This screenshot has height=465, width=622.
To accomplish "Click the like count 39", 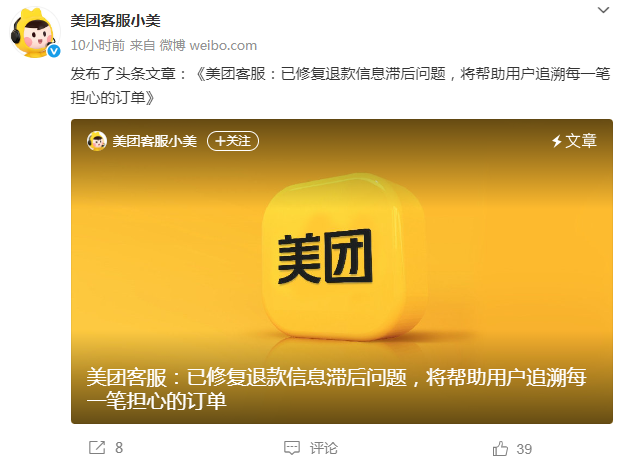I will click(x=524, y=449).
